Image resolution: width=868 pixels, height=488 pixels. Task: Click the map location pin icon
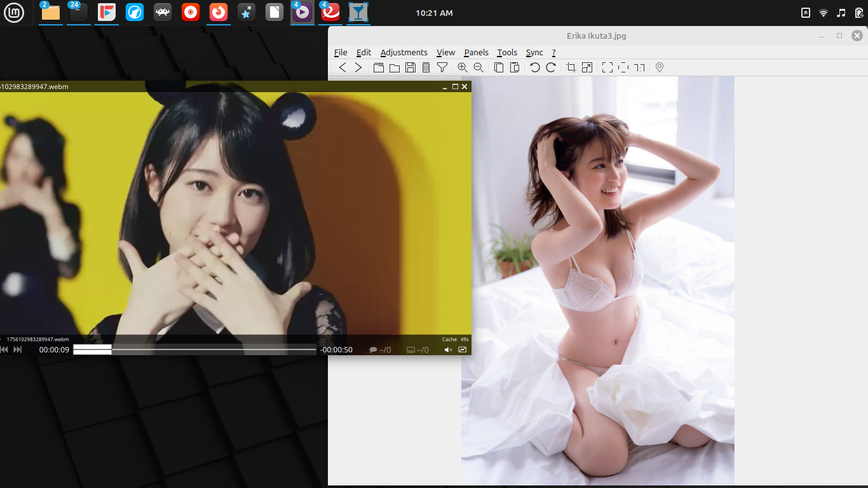click(660, 67)
